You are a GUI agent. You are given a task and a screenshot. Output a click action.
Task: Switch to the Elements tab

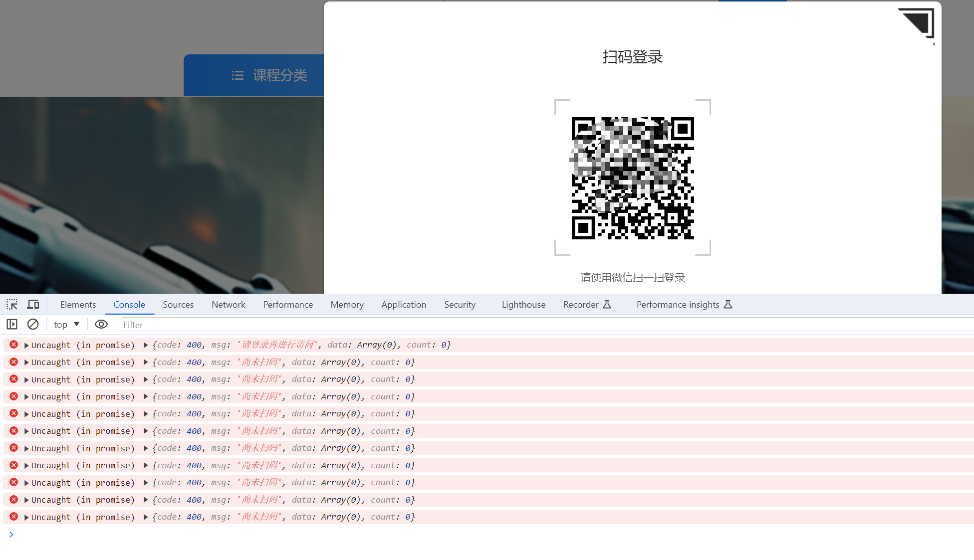(78, 304)
